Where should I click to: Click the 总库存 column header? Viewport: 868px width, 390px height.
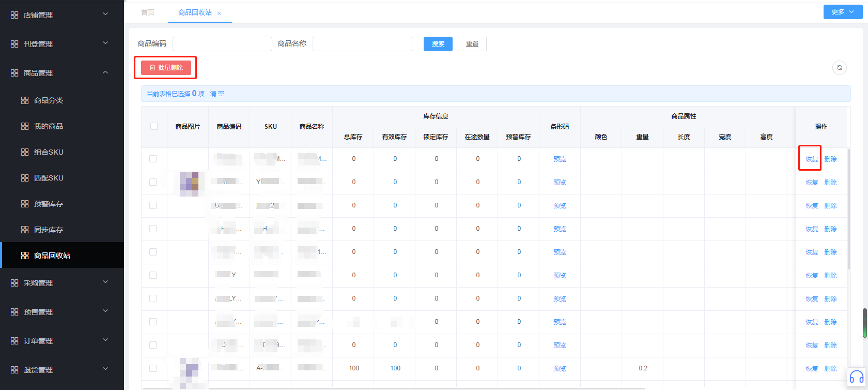click(x=353, y=137)
